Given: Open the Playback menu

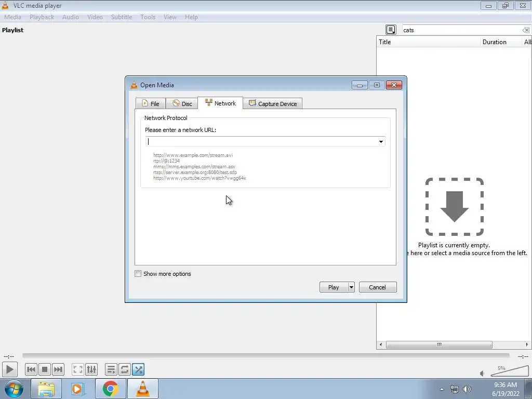Looking at the screenshot, I should point(42,17).
